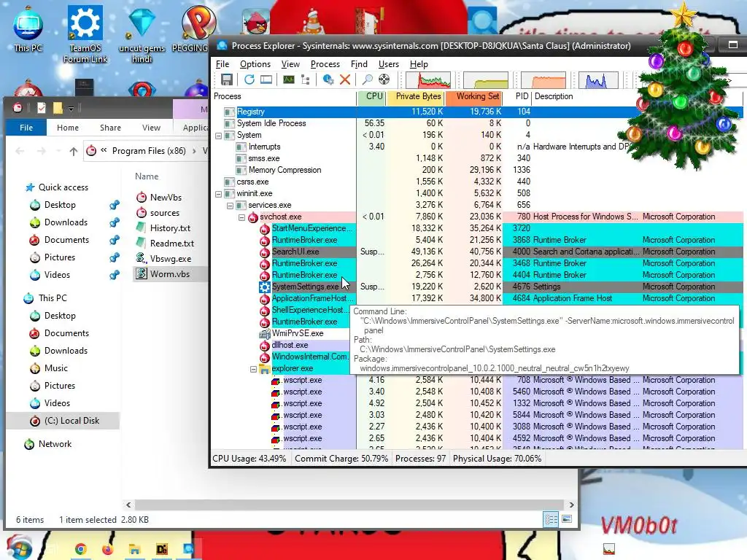
Task: Collapse the explorer.exe tree node
Action: coord(253,369)
